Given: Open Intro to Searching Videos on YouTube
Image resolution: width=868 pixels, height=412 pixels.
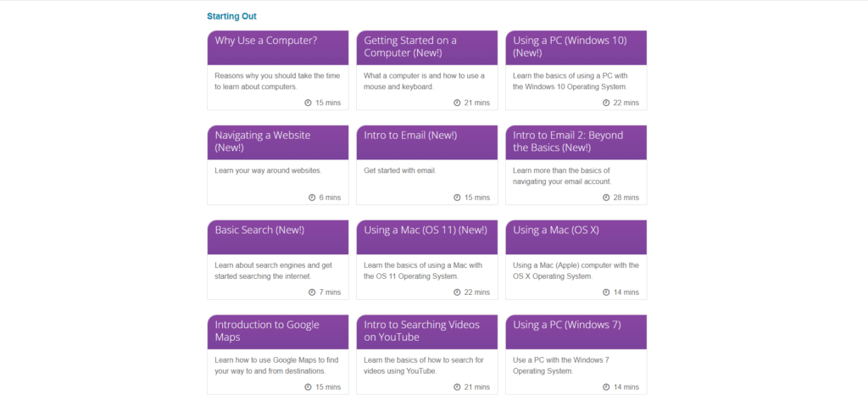Looking at the screenshot, I should (x=422, y=331).
